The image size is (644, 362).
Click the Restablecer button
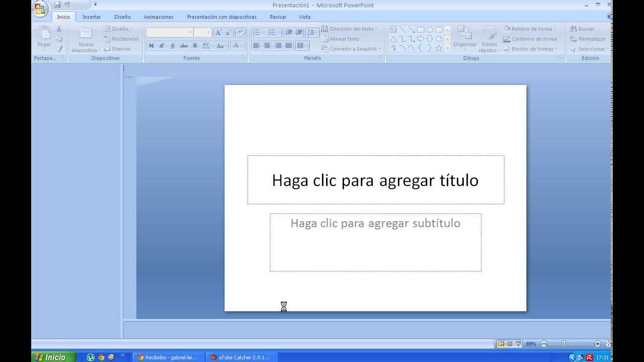click(121, 39)
